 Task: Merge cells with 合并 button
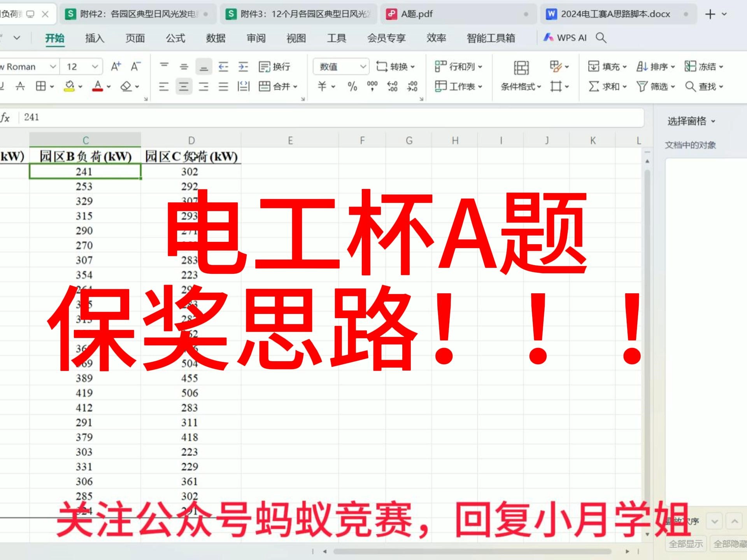coord(278,86)
